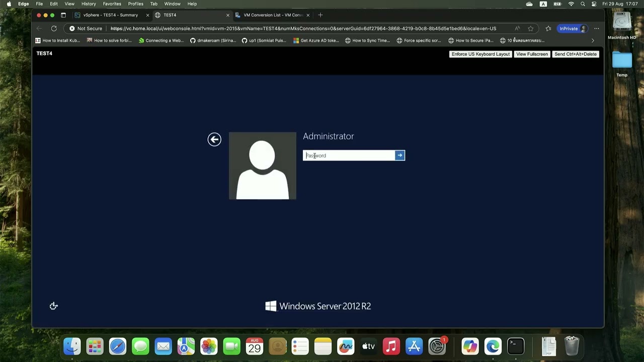Open bookmark dmakeroam (Sirina...

[213, 41]
